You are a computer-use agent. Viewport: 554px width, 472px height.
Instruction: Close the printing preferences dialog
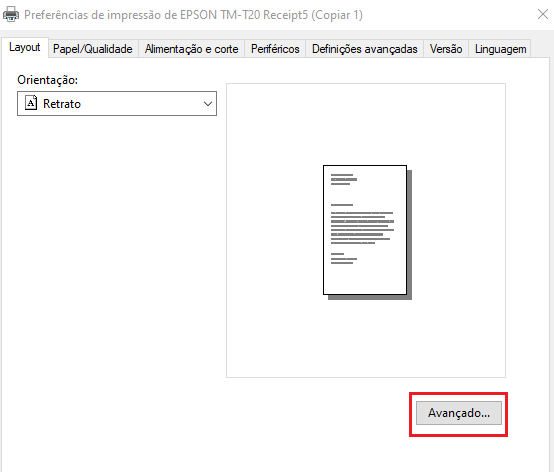(543, 14)
